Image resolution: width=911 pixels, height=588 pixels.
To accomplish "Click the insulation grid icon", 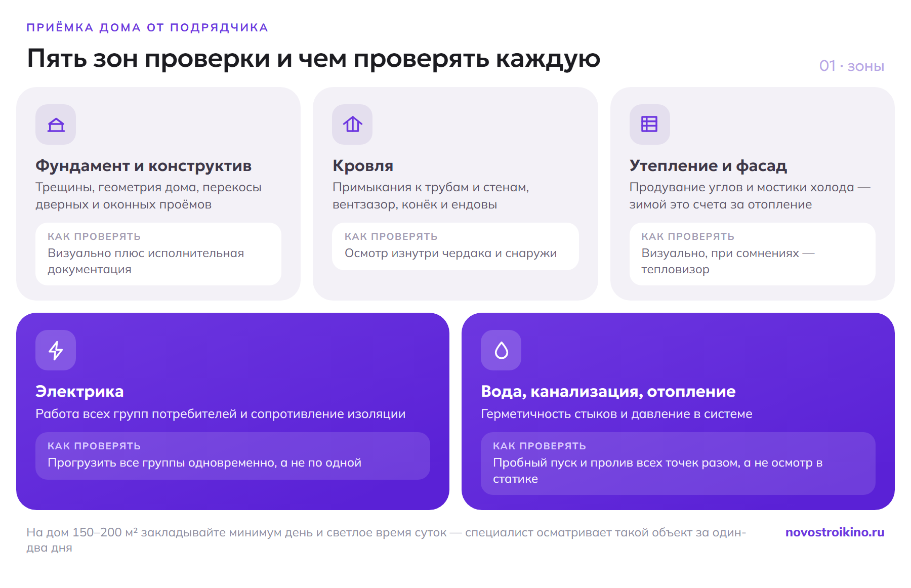I will pyautogui.click(x=649, y=124).
